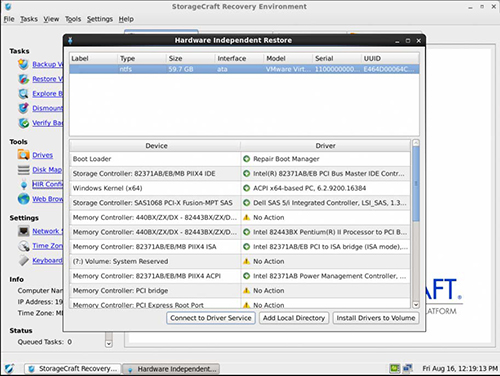Open the View menu
The image size is (500, 376).
click(x=51, y=19)
